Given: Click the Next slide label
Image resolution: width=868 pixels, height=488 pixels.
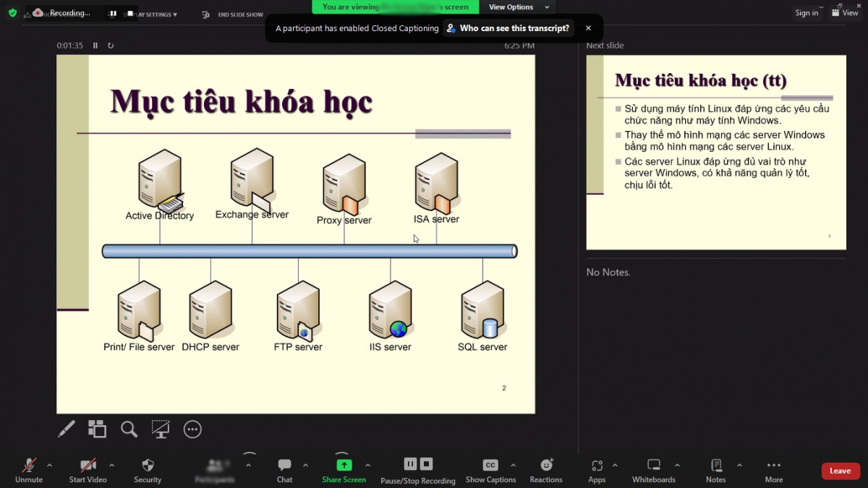Looking at the screenshot, I should pyautogui.click(x=605, y=46).
